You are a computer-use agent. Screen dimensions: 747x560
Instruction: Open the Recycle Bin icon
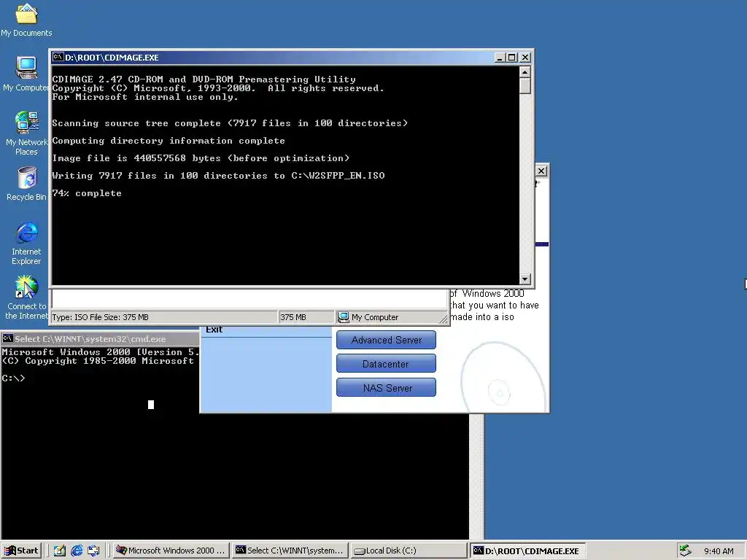(27, 183)
